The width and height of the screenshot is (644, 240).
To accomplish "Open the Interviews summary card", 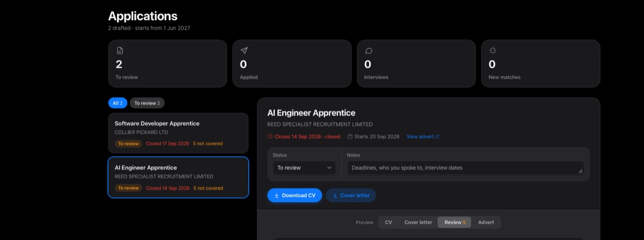I will (x=416, y=63).
